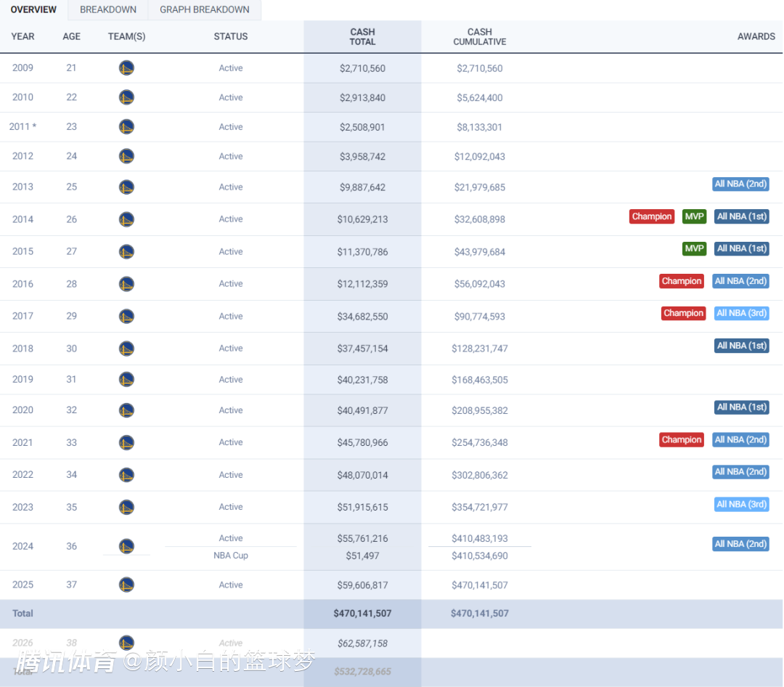784x687 pixels.
Task: Click the Warriors team logo in 2014 row
Action: point(126,219)
